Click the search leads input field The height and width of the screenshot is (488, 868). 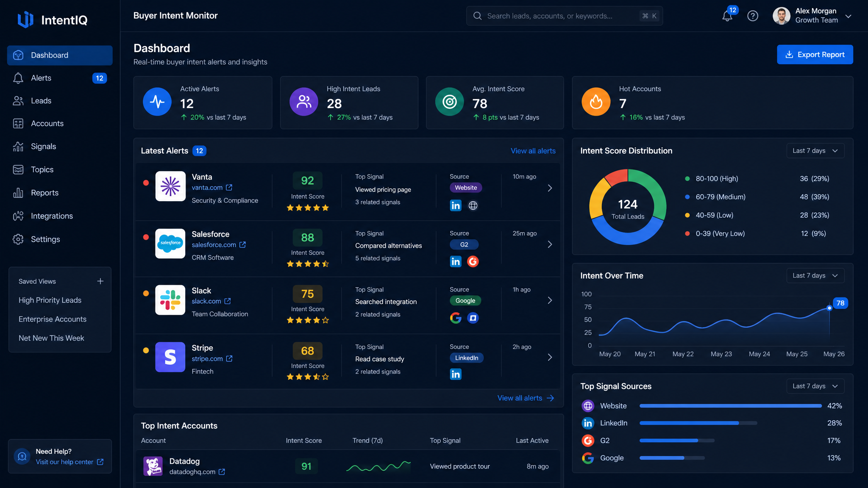click(x=565, y=16)
